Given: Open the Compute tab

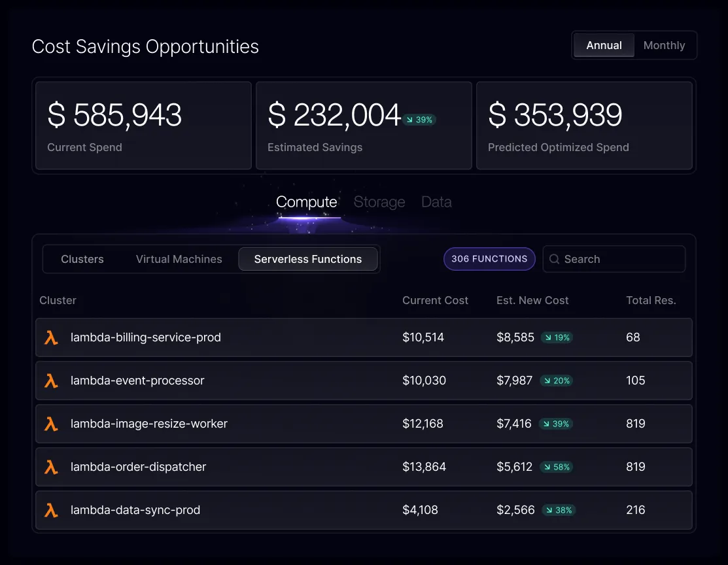Looking at the screenshot, I should [306, 202].
